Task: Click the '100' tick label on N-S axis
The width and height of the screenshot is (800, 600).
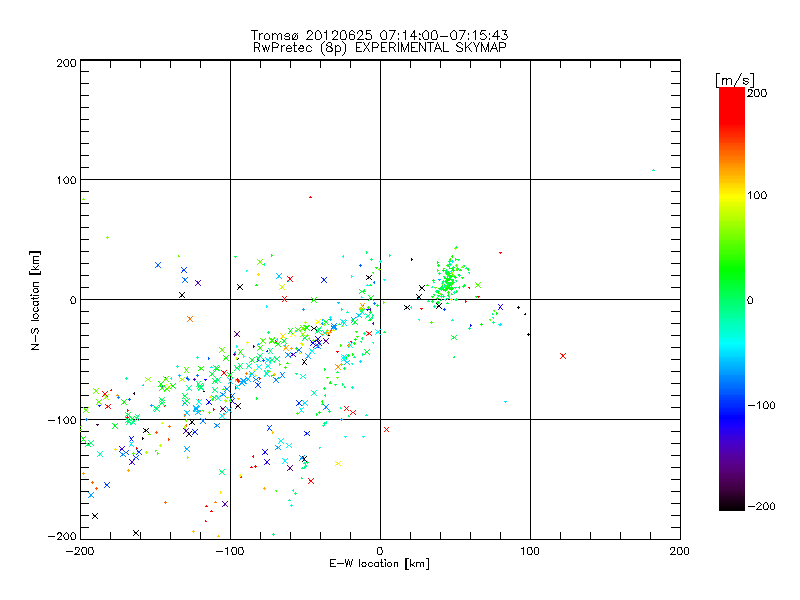Action: (x=66, y=180)
